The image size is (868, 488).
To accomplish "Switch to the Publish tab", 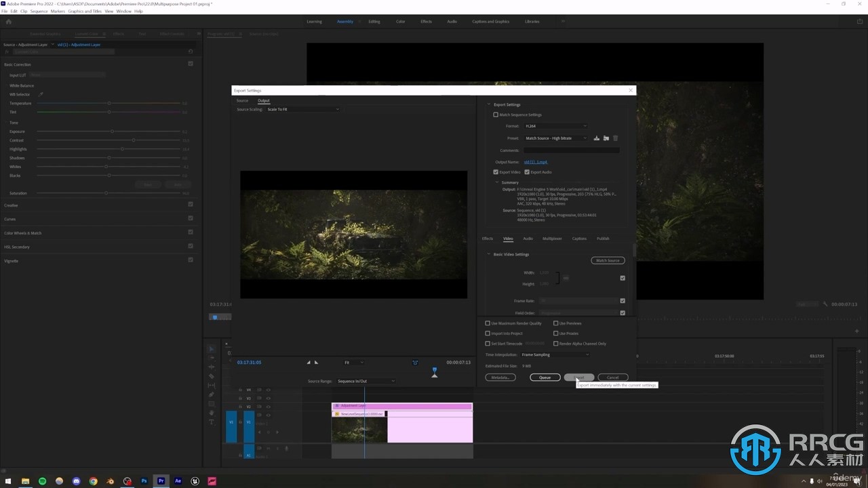I will [603, 239].
